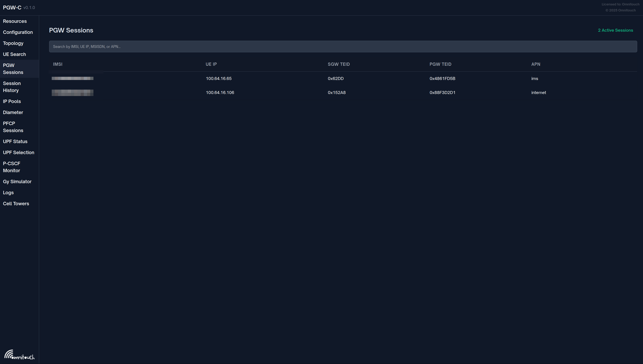643x364 pixels.
Task: Navigate to UPF Status page
Action: click(15, 141)
